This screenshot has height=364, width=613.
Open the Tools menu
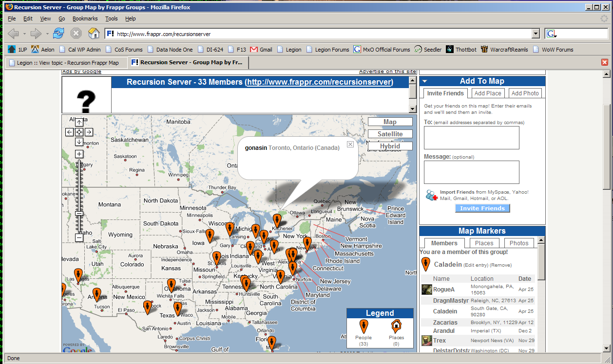pyautogui.click(x=112, y=18)
